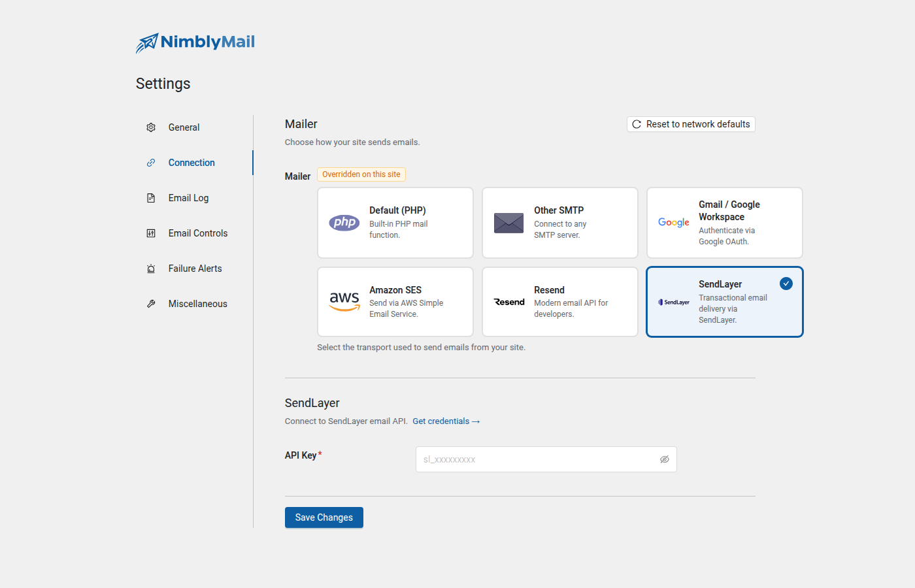Click the reset circular arrow icon
This screenshot has height=588, width=915.
637,124
